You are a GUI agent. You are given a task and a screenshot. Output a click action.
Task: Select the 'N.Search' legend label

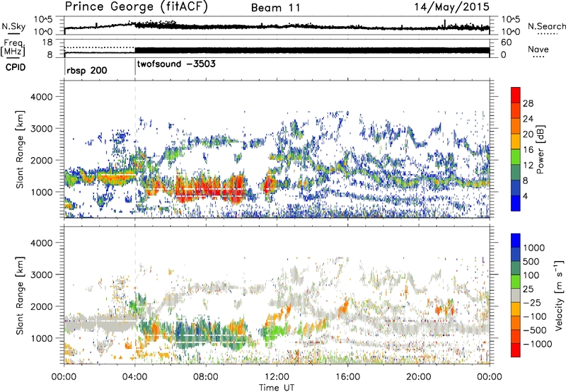point(546,26)
